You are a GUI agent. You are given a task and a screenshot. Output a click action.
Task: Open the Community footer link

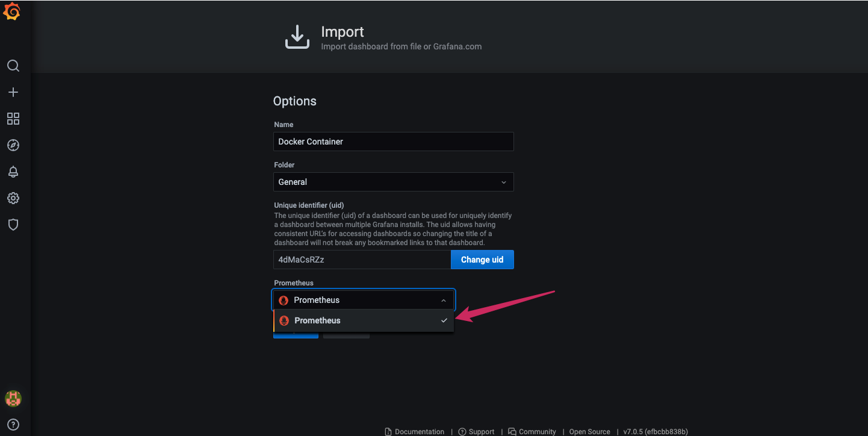532,432
